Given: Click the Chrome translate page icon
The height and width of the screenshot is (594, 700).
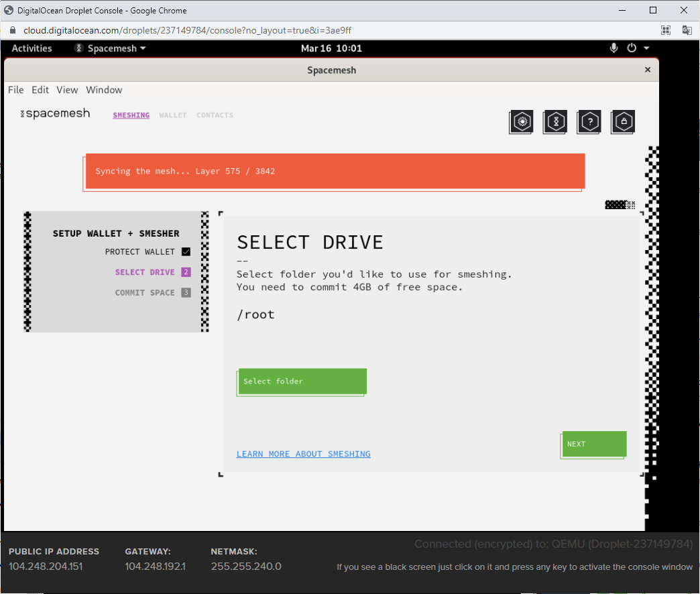Looking at the screenshot, I should [x=687, y=30].
